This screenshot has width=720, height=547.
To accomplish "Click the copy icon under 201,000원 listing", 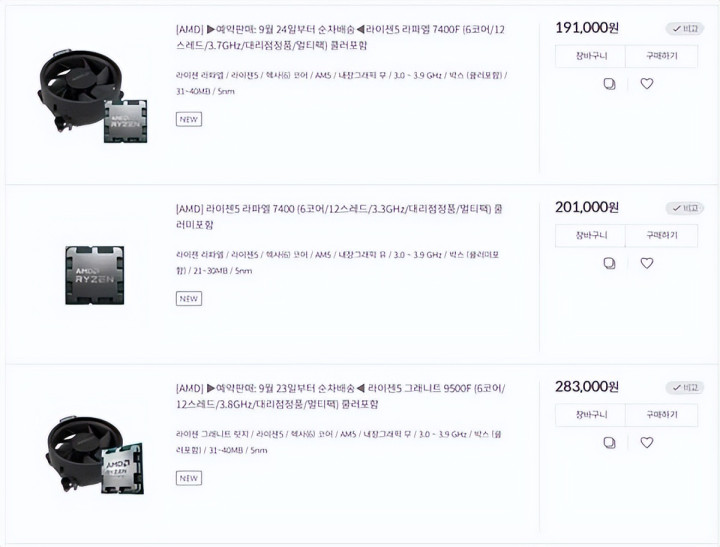I will pyautogui.click(x=609, y=264).
